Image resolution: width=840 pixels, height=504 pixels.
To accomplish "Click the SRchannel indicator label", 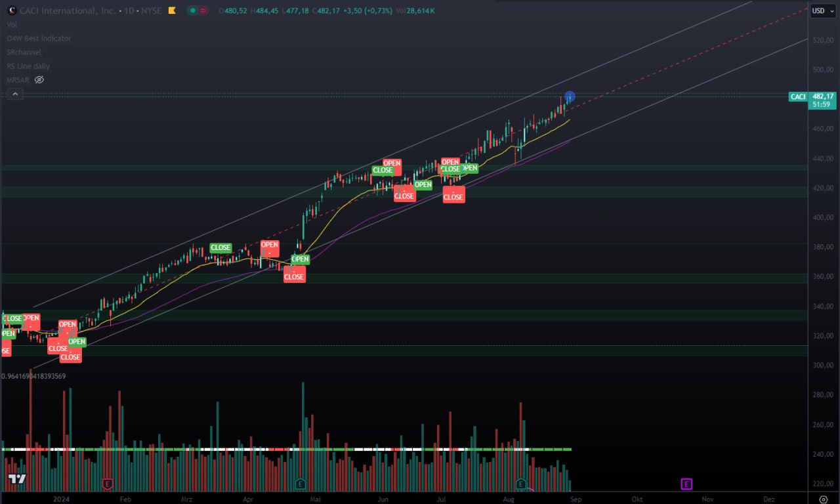I will (24, 52).
